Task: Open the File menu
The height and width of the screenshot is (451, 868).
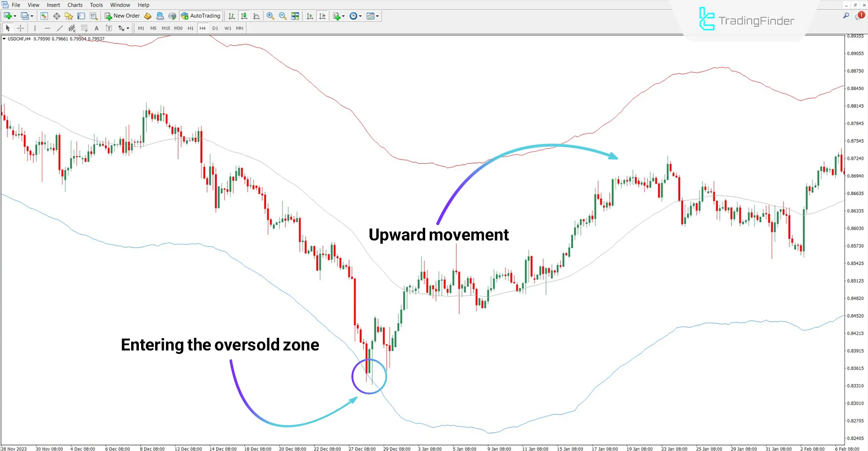Action: pos(16,5)
